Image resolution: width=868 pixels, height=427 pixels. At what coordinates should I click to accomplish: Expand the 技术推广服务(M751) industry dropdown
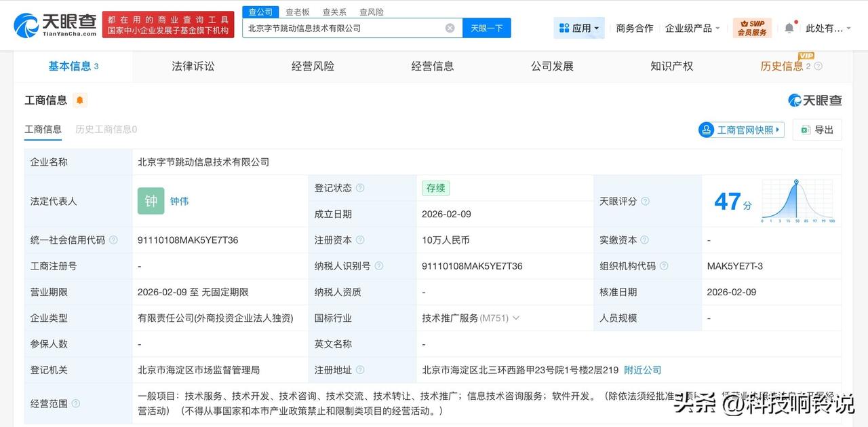(515, 318)
